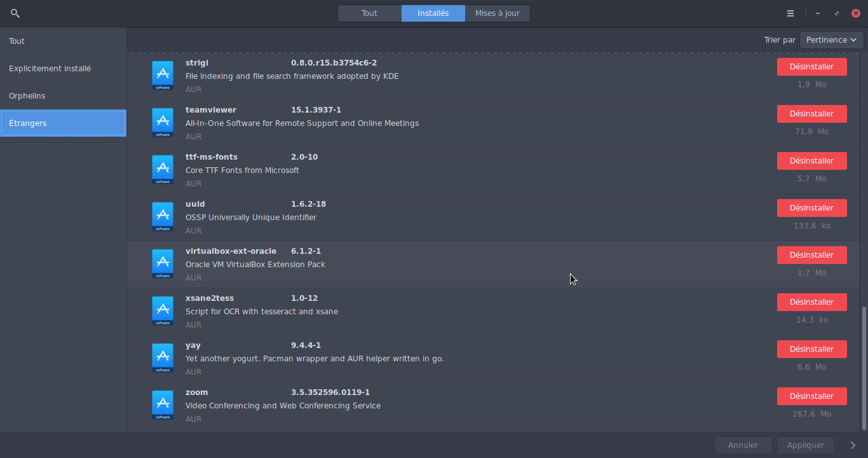This screenshot has height=458, width=868.
Task: Switch to the Installés tab
Action: point(433,13)
